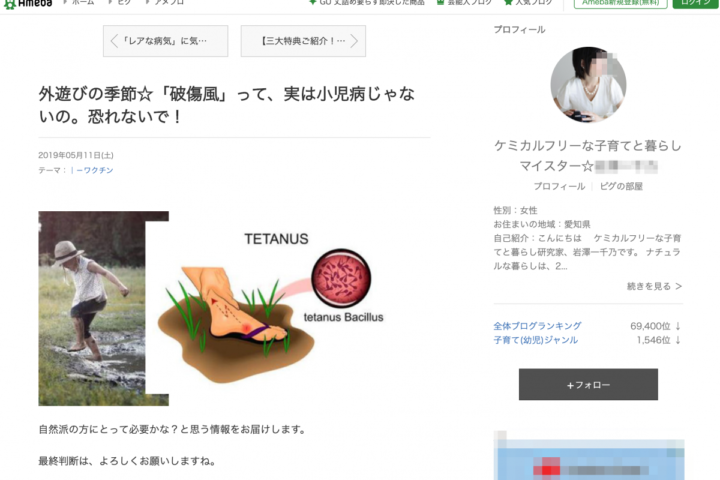This screenshot has width=720, height=480.
Task: Click Ameba新規登録(無料) button
Action: 620,4
